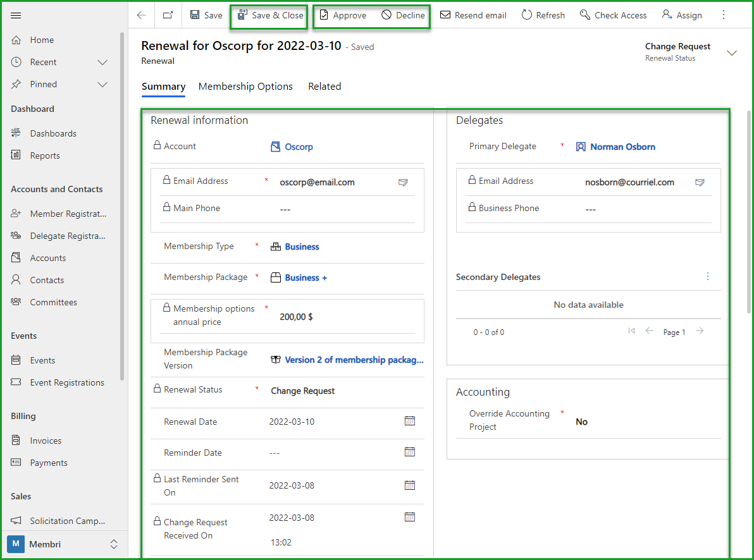Viewport: 754px width, 560px height.
Task: Open Check Access from command bar
Action: (613, 15)
